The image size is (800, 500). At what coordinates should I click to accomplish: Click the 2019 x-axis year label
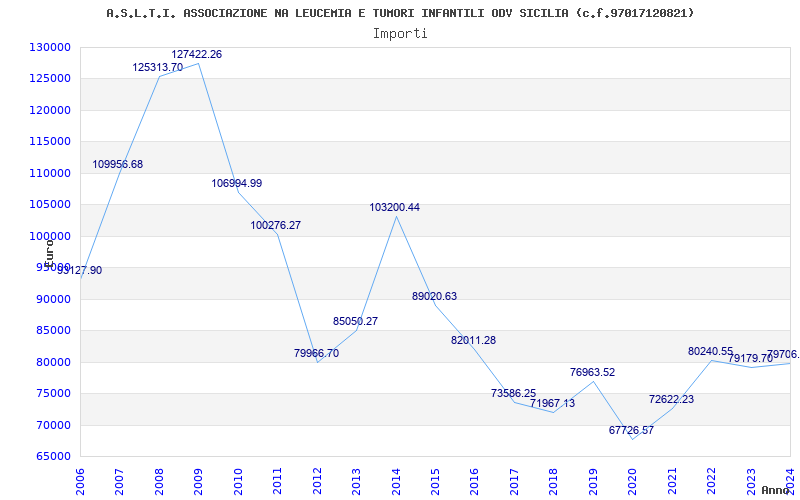tap(593, 481)
